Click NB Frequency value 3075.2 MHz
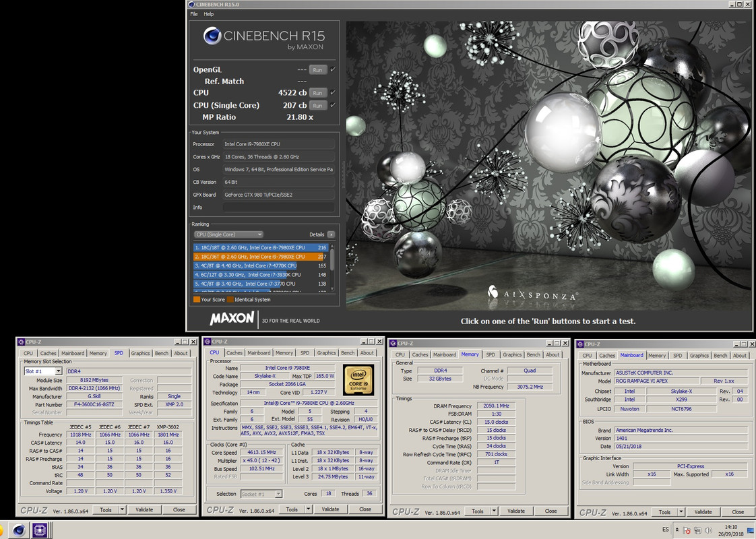Screen dimensions: 756x539 tap(530, 387)
